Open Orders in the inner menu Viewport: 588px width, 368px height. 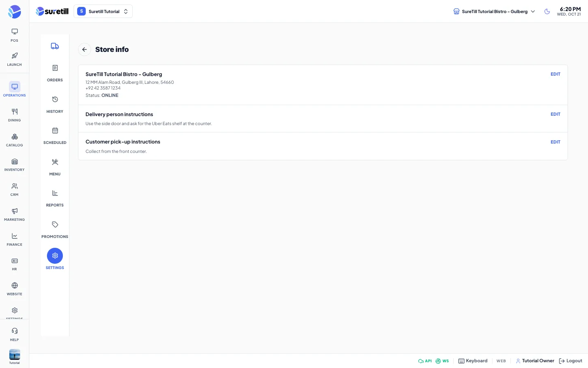coord(55,73)
